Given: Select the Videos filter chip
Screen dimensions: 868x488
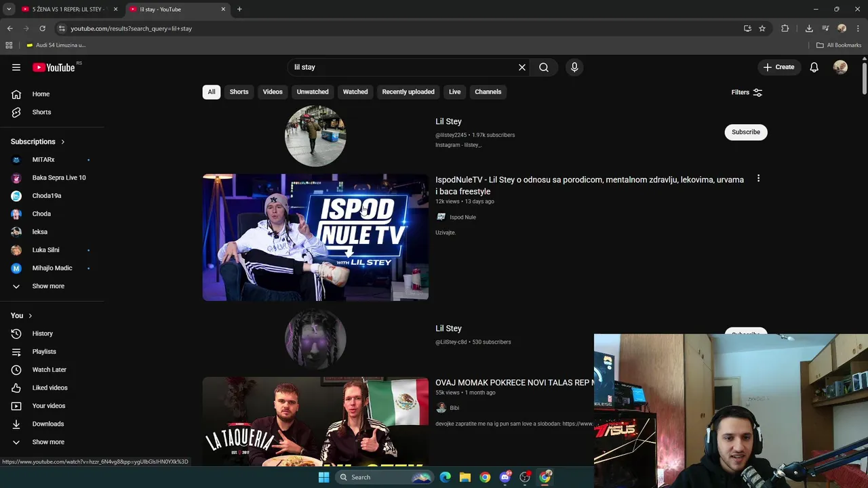Looking at the screenshot, I should tap(273, 91).
